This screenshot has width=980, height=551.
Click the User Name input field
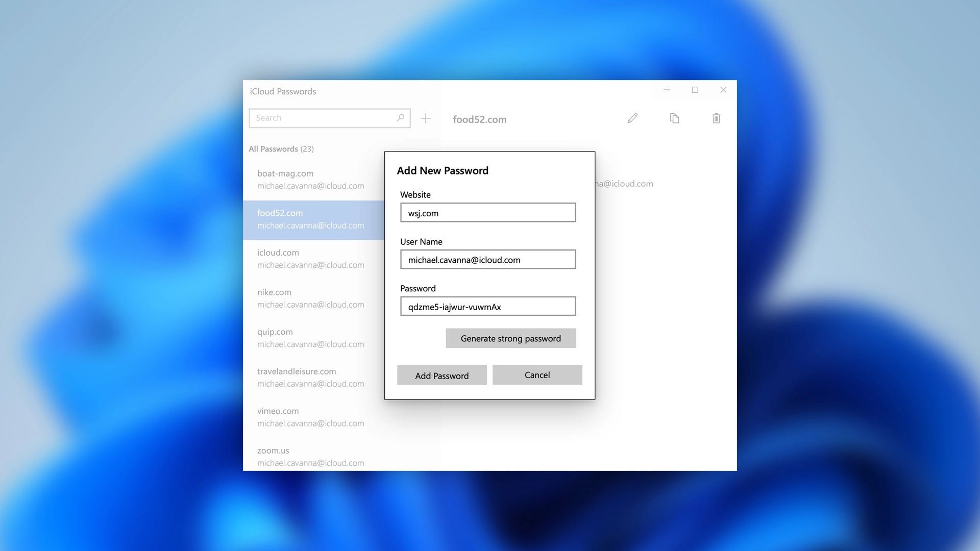click(488, 260)
